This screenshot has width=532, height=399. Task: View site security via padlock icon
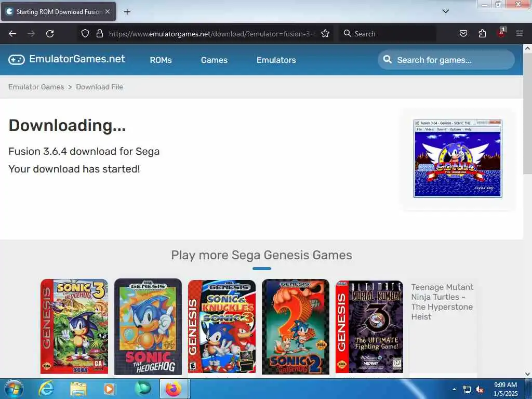coord(99,33)
